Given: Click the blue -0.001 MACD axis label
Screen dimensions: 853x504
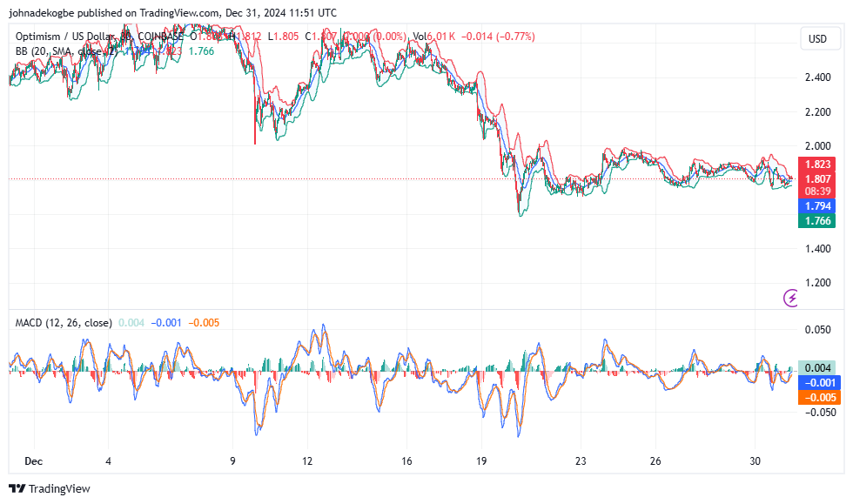Looking at the screenshot, I should (x=819, y=383).
